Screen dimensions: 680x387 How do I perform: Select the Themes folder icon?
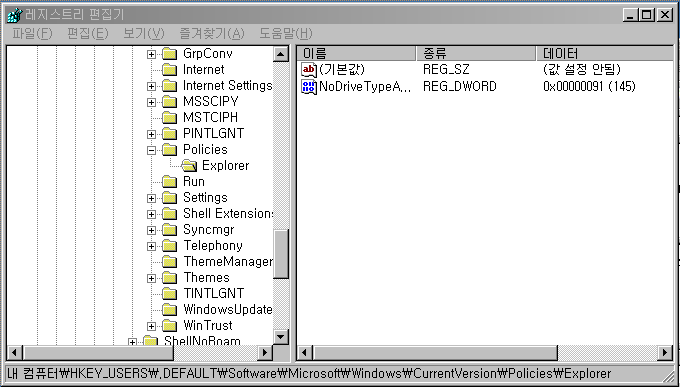pyautogui.click(x=170, y=278)
